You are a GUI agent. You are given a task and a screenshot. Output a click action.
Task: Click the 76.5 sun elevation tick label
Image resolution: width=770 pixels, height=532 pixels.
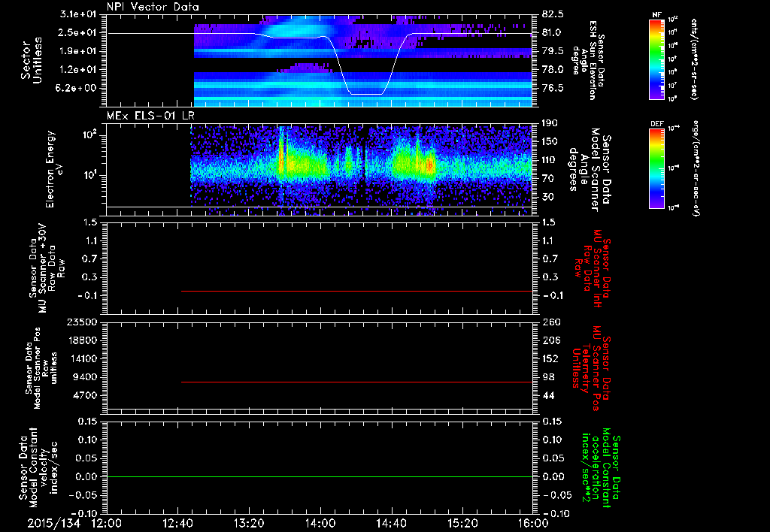tap(553, 89)
